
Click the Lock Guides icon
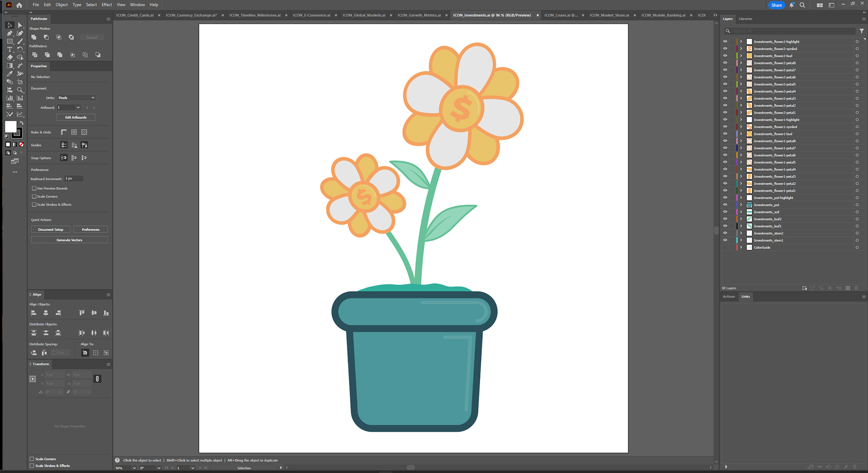pos(74,145)
